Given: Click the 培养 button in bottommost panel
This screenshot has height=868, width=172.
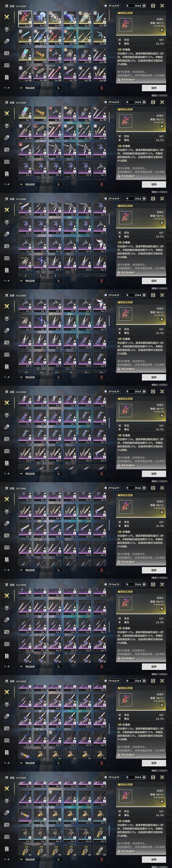Looking at the screenshot, I should click(154, 859).
